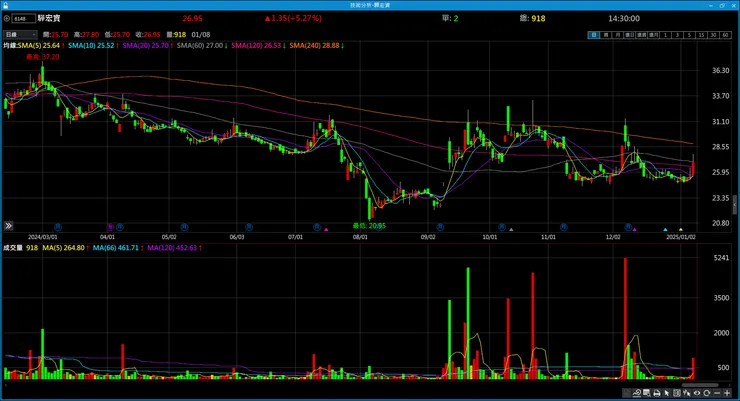740x401 pixels.
Task: Select the 日 daily period tab
Action: tap(594, 35)
